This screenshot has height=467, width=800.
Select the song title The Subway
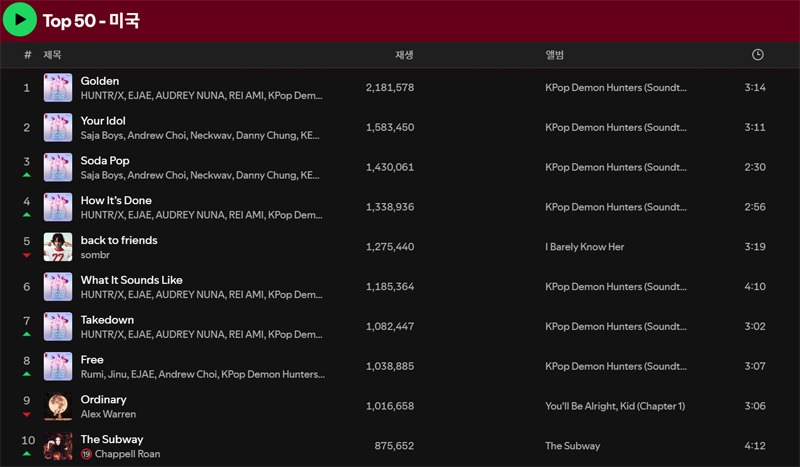click(112, 439)
